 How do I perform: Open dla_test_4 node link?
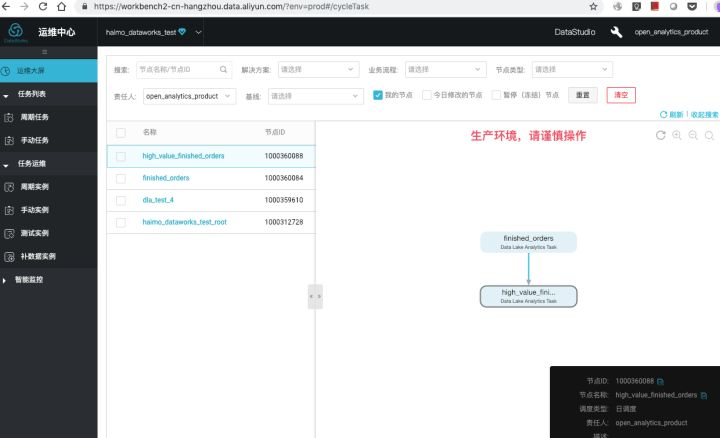click(x=158, y=200)
